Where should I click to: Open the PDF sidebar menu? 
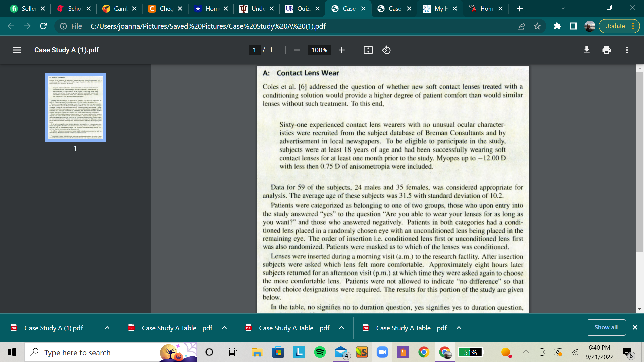click(17, 50)
